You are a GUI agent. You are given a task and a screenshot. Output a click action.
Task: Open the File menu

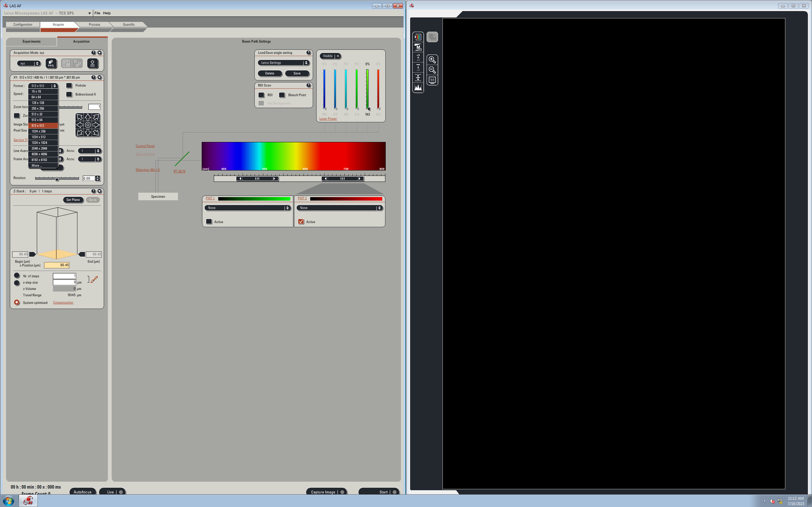tap(97, 13)
